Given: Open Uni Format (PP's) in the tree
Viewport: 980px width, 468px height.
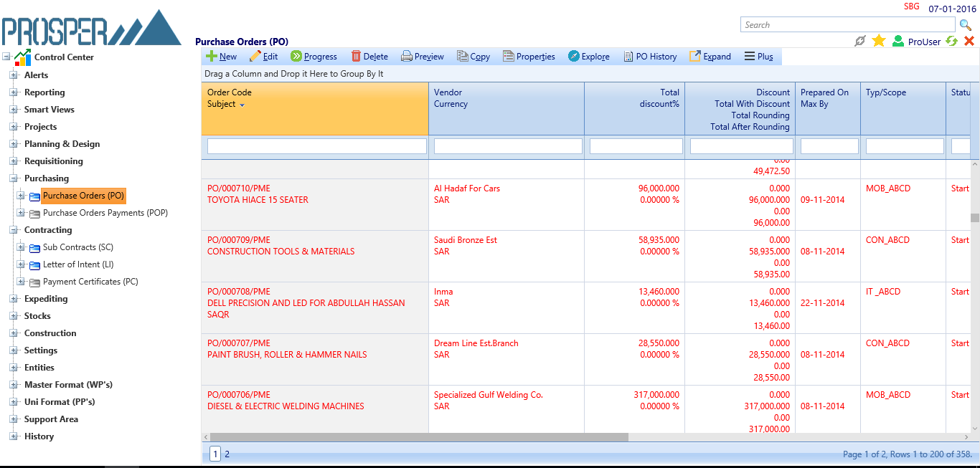Looking at the screenshot, I should (60, 402).
